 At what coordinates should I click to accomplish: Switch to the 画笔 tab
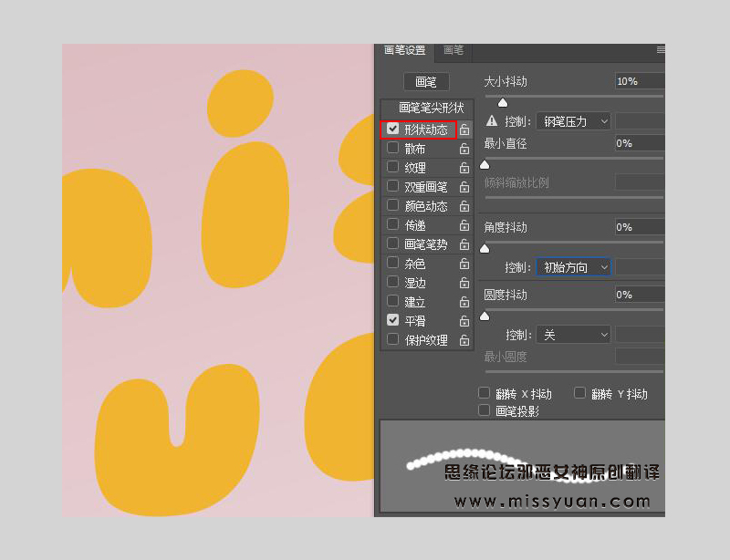click(454, 50)
